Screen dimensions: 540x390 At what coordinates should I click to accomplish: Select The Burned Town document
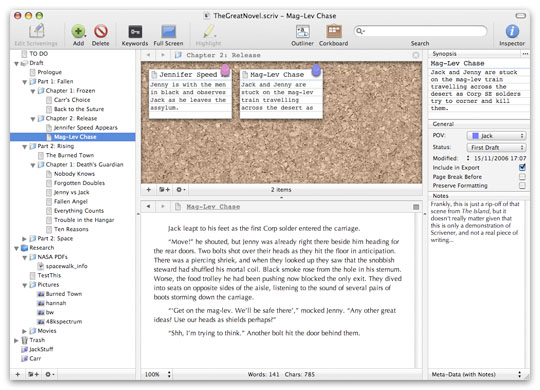click(70, 155)
